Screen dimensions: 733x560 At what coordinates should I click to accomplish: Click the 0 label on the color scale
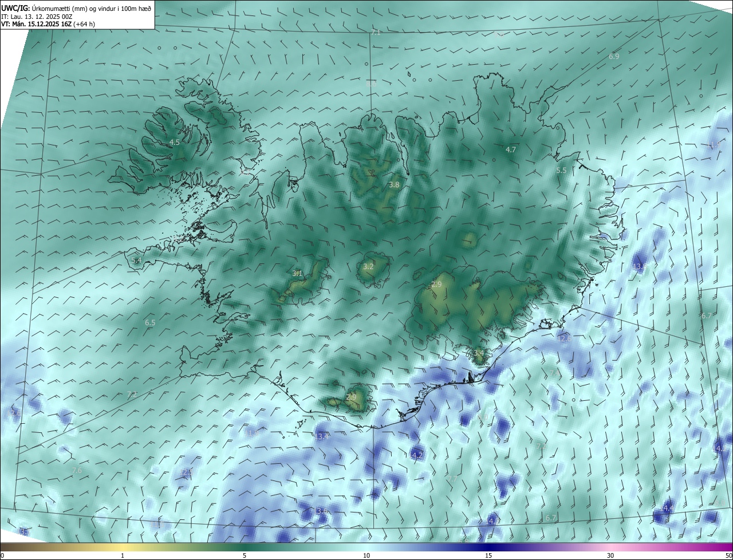pyautogui.click(x=2, y=555)
